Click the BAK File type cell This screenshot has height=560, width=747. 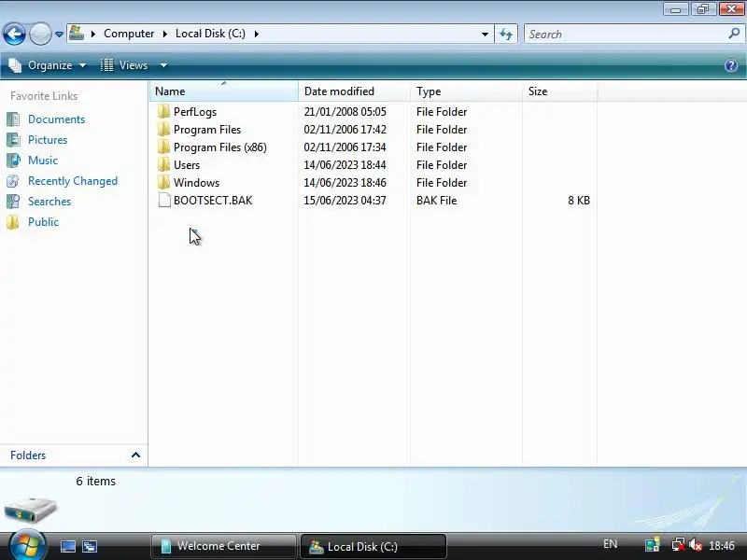tap(436, 201)
